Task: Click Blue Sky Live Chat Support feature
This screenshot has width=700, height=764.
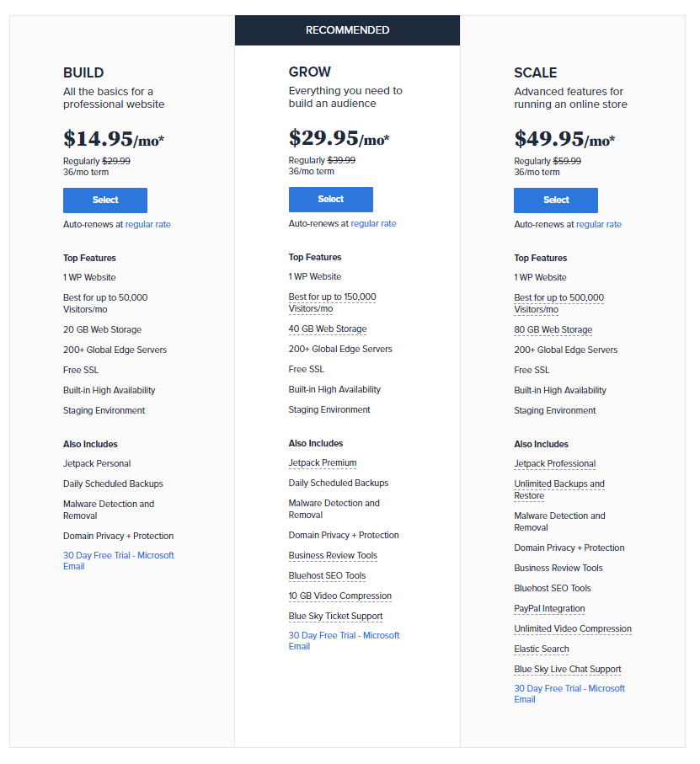Action: (568, 670)
